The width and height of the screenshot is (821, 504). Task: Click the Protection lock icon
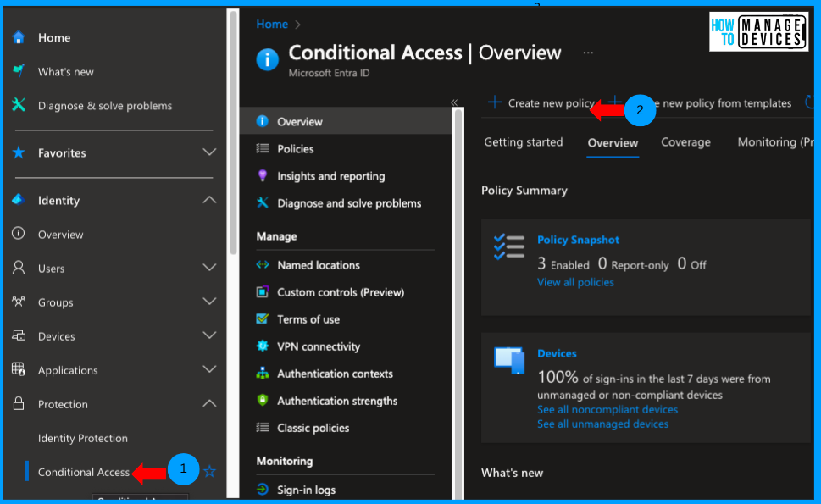pyautogui.click(x=19, y=403)
